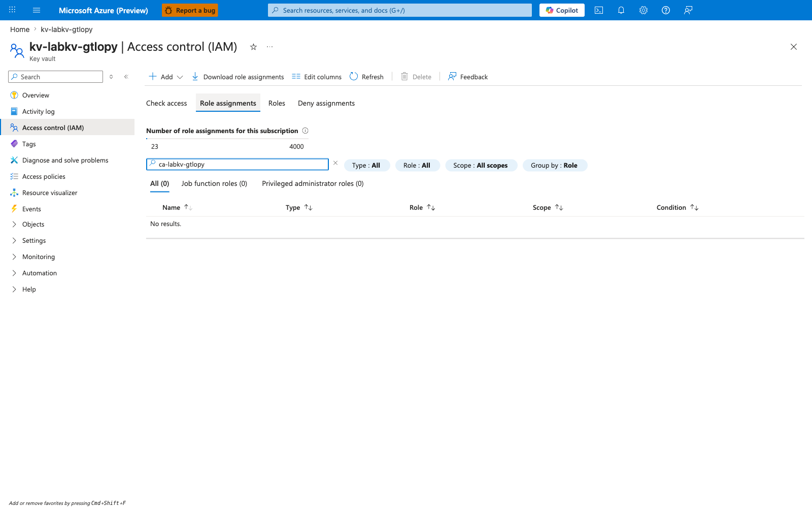Open the Copilot button
The height and width of the screenshot is (508, 812).
pyautogui.click(x=562, y=10)
